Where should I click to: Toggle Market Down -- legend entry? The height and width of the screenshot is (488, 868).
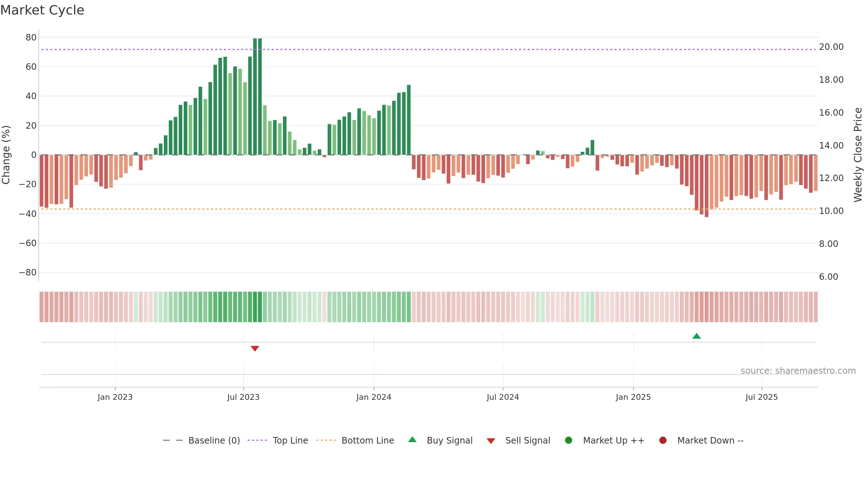coord(701,440)
